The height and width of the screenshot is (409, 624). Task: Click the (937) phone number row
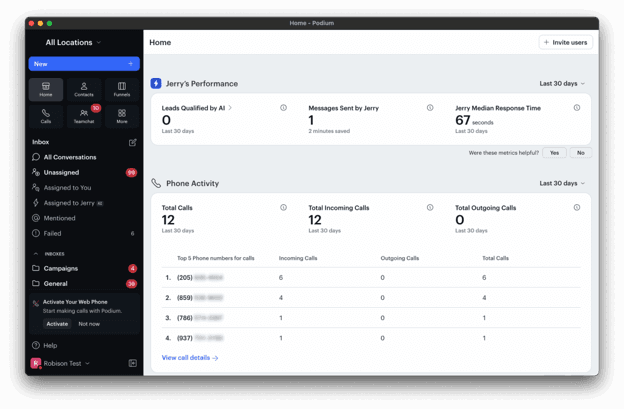[371, 338]
